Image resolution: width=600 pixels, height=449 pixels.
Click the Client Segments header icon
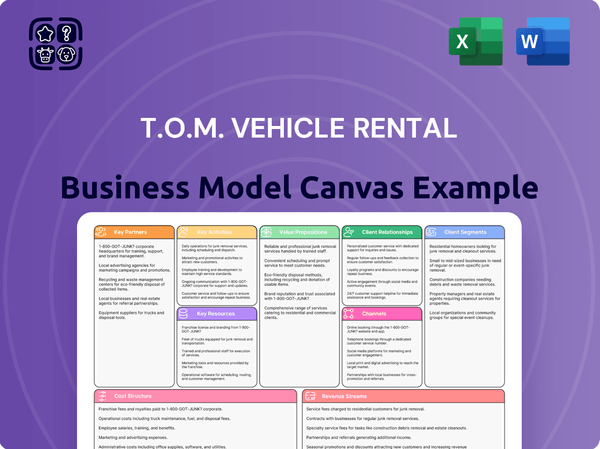(x=440, y=230)
